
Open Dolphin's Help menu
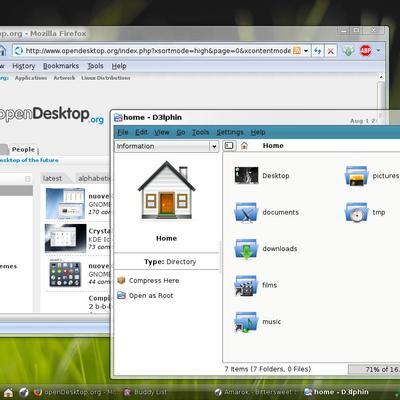pos(258,132)
